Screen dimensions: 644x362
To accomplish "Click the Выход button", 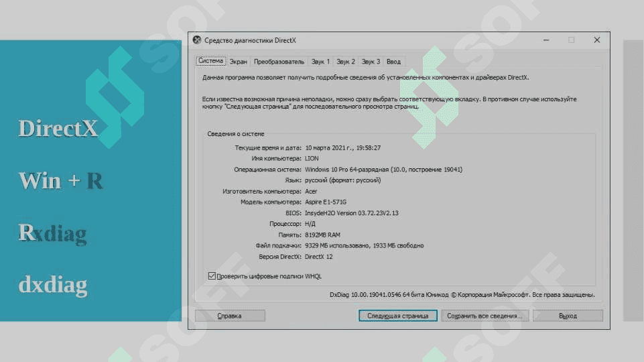I will tap(568, 316).
